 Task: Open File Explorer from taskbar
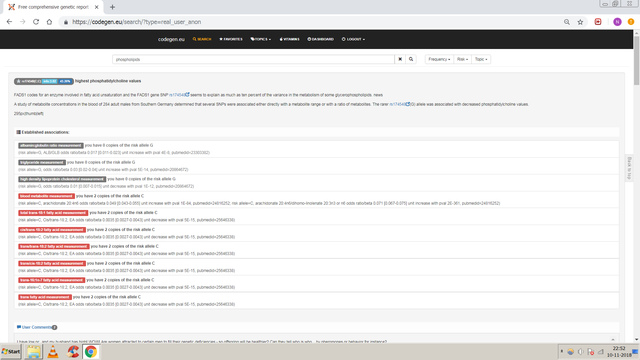pos(33,351)
